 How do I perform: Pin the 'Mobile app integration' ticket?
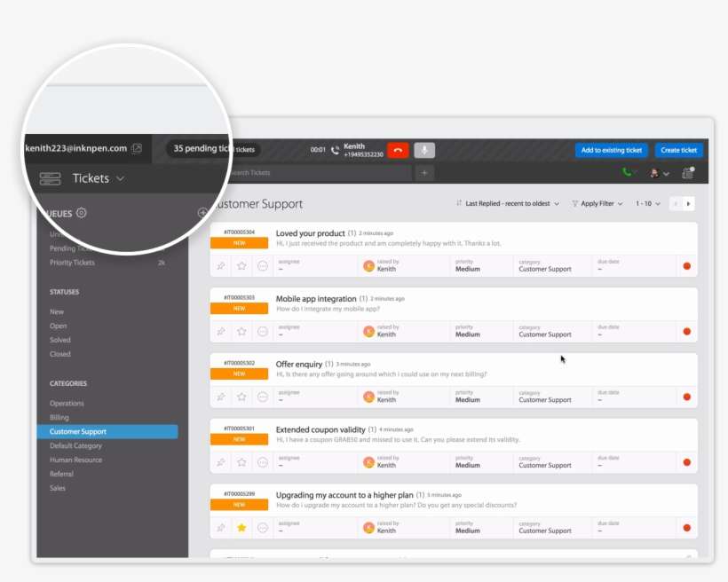click(221, 332)
